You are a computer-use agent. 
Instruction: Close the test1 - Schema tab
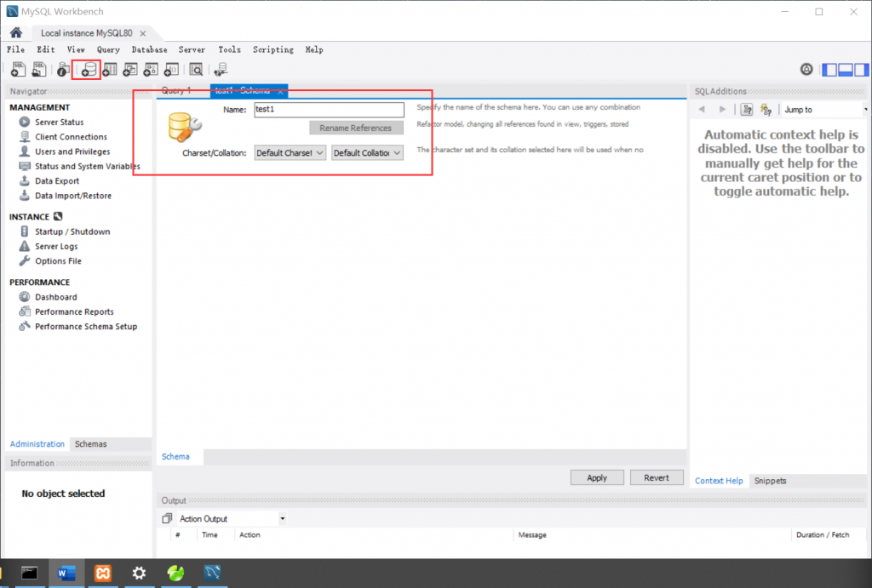(x=280, y=92)
